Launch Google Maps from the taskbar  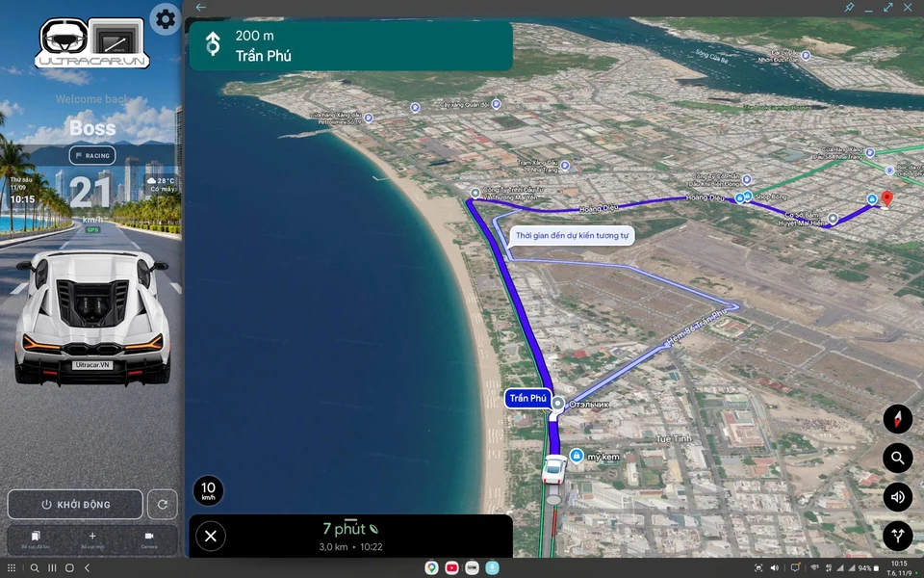[x=432, y=568]
